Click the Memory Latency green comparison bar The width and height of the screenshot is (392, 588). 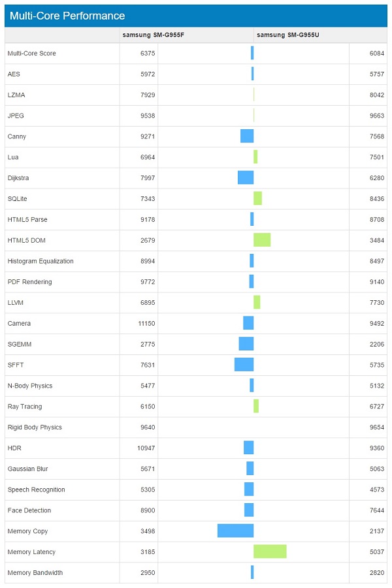pyautogui.click(x=270, y=551)
